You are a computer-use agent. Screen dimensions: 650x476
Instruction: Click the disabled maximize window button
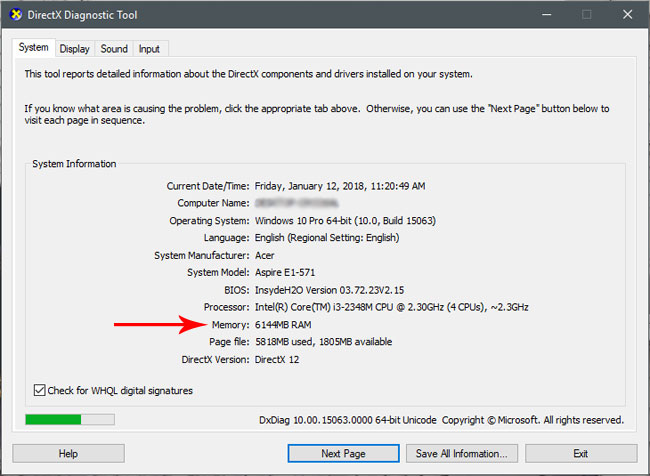coord(587,15)
